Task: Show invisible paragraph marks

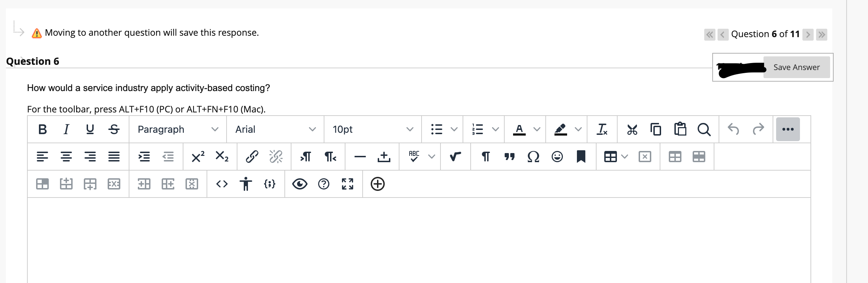Action: click(x=486, y=157)
